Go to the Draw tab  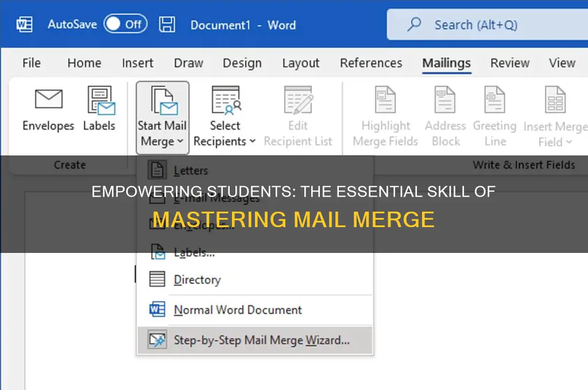click(188, 63)
